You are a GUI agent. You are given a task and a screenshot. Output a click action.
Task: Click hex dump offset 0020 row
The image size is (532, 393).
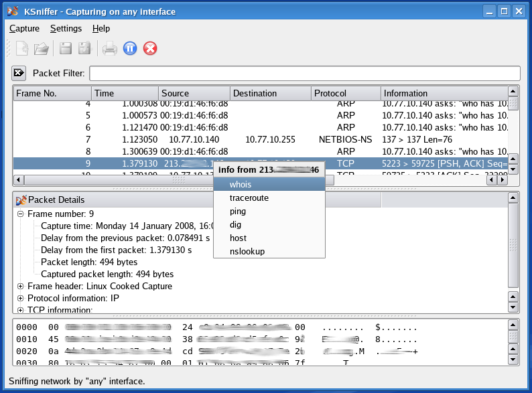coord(217,351)
